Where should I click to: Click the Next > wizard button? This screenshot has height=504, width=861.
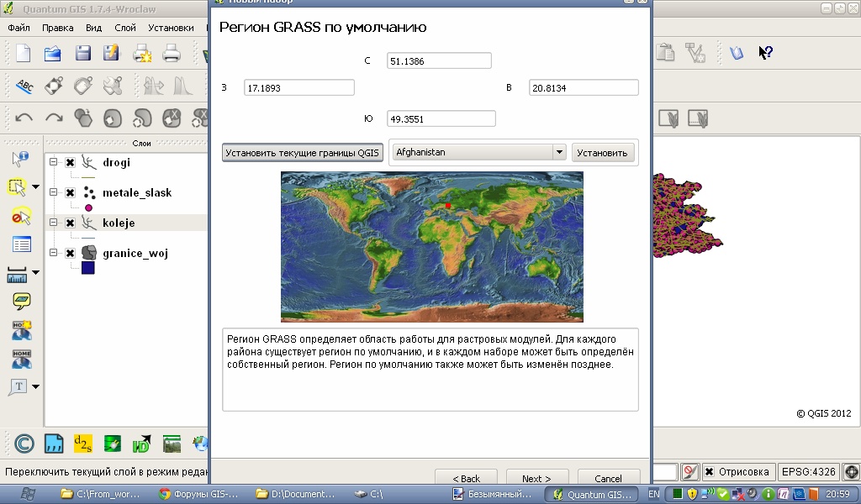pos(536,479)
